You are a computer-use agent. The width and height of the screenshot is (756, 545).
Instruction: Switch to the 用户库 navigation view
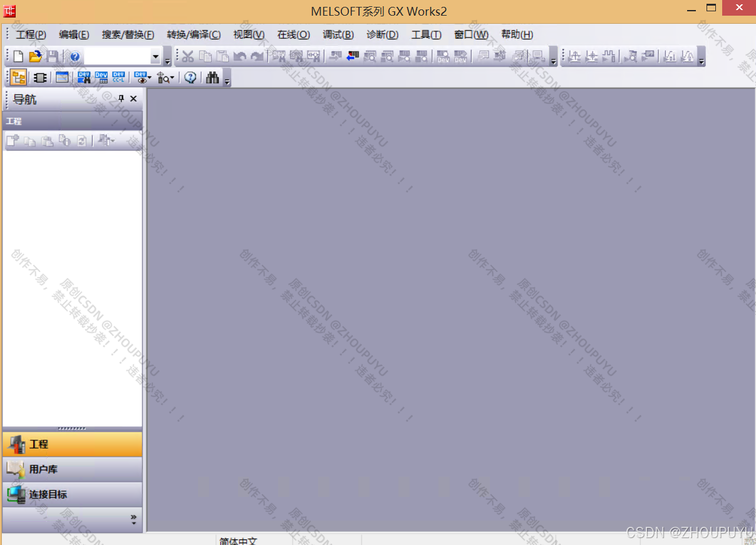[x=73, y=469]
